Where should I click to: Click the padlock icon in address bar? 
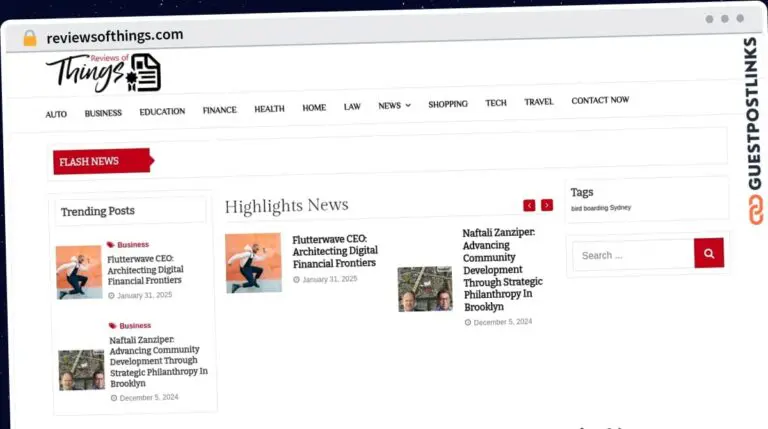click(x=29, y=38)
